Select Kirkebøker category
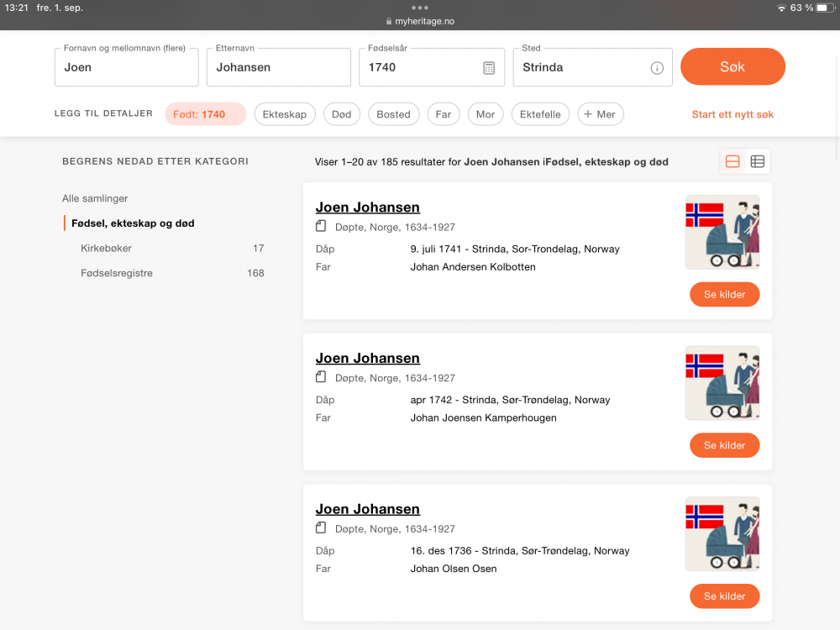 click(107, 248)
